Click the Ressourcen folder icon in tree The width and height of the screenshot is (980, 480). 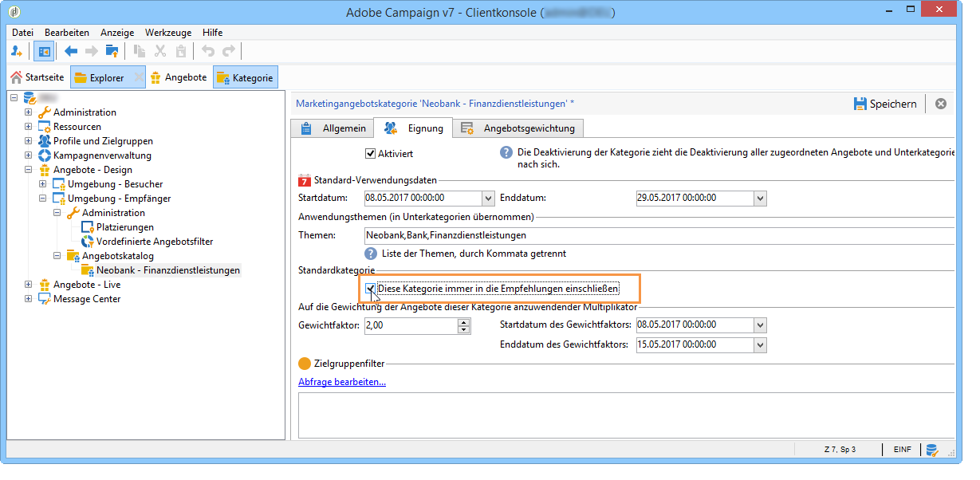point(45,127)
